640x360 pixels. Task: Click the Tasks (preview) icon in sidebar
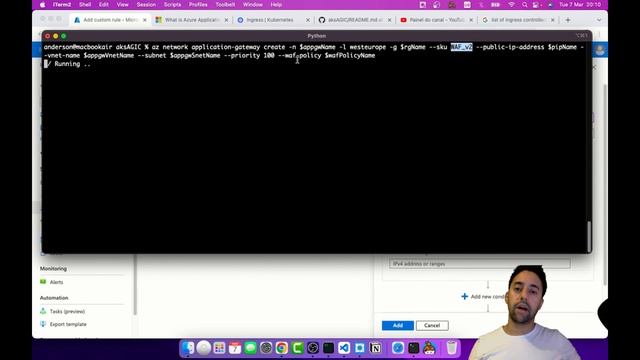(x=43, y=311)
